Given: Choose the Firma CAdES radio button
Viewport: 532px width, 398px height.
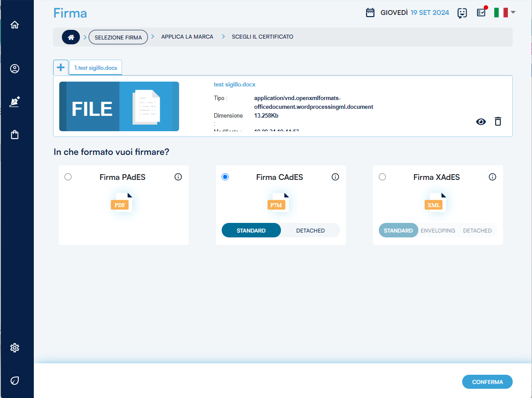Looking at the screenshot, I should 225,177.
